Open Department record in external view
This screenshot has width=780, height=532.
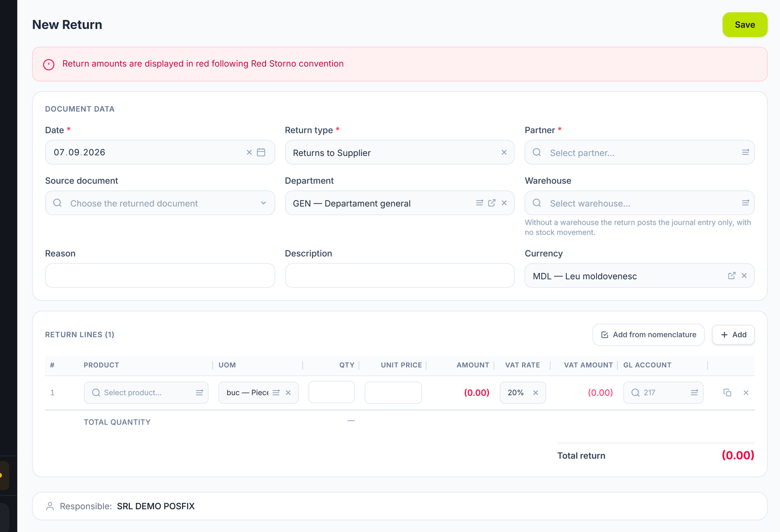point(491,203)
